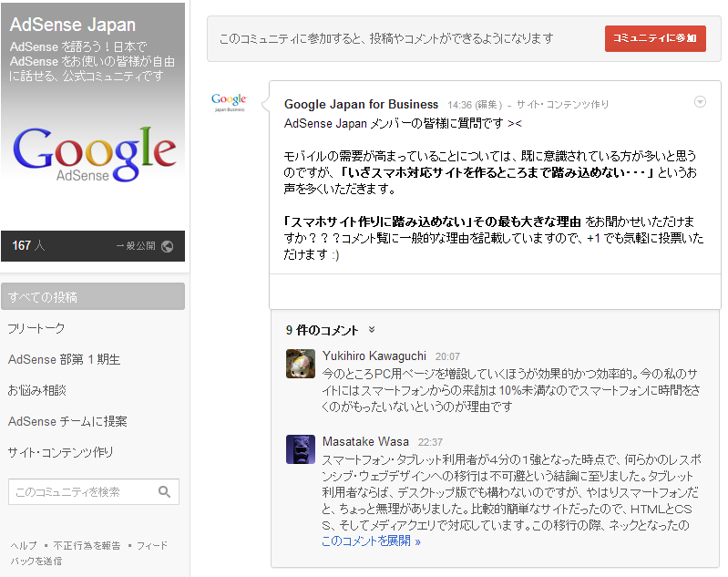728x577 pixels.
Task: Open Yukihiro Kawaguchi's avatar
Action: click(x=301, y=364)
